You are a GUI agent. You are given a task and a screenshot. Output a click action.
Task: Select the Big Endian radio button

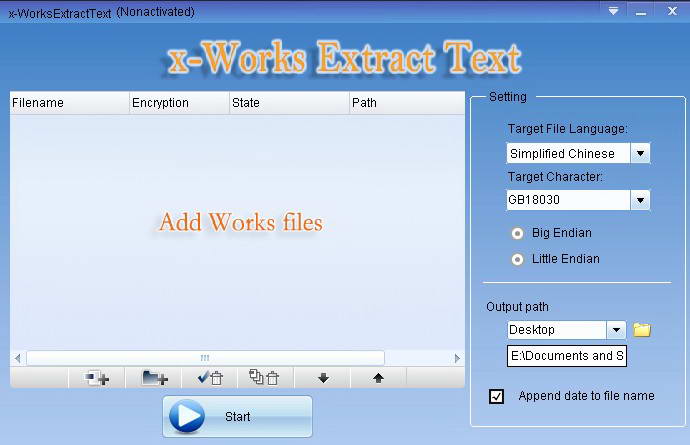[x=518, y=233]
